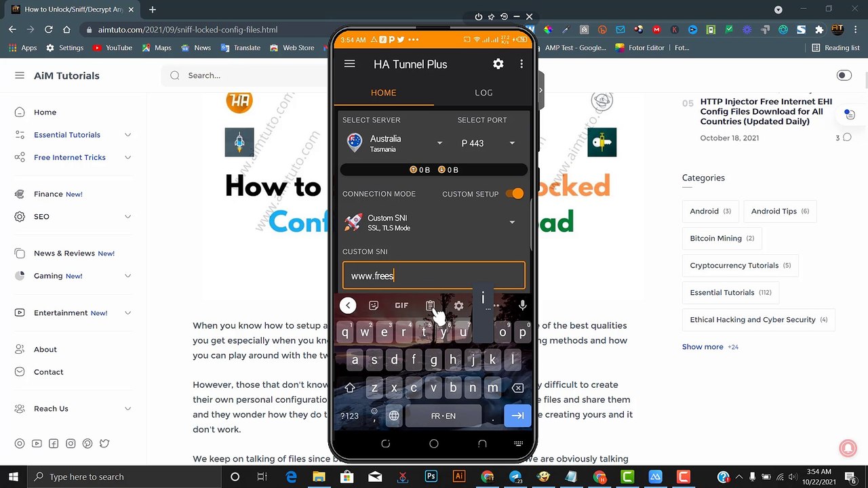Screen dimensions: 868x488
Task: Open Windows Start menu
Action: tap(13, 476)
